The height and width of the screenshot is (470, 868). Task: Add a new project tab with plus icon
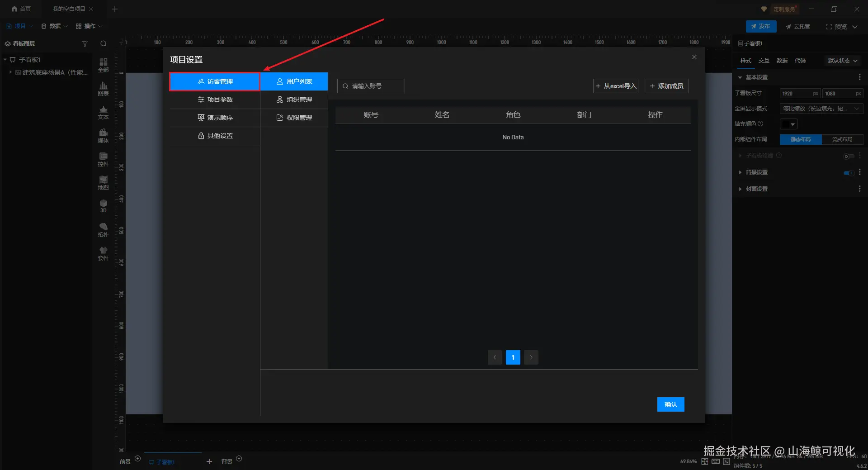click(x=115, y=9)
